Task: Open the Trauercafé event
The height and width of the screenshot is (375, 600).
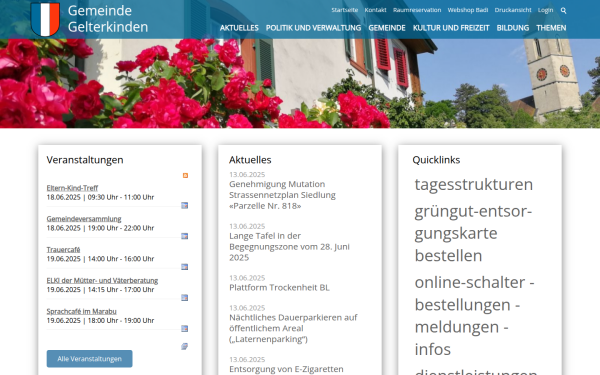Action: coord(64,249)
